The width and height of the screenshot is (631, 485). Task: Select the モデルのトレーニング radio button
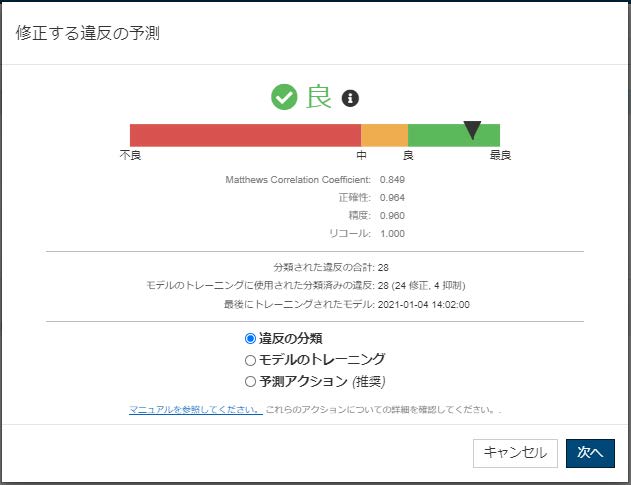click(x=250, y=360)
